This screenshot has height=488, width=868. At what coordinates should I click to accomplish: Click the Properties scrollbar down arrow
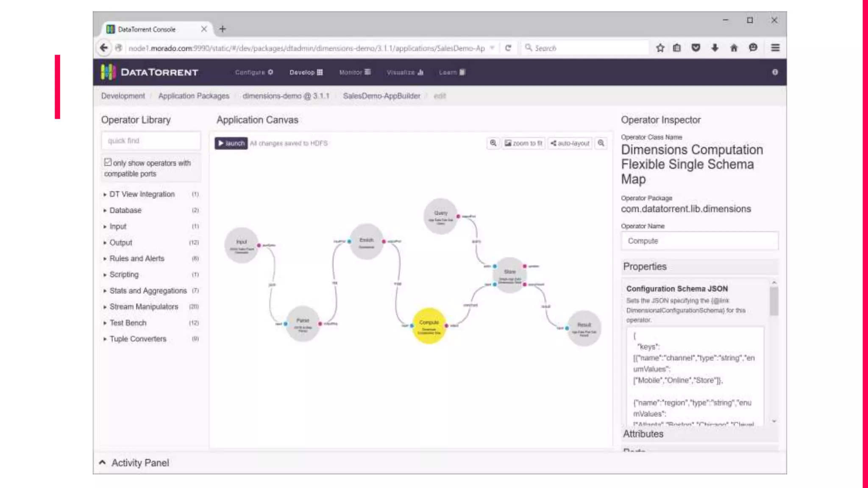pyautogui.click(x=774, y=421)
